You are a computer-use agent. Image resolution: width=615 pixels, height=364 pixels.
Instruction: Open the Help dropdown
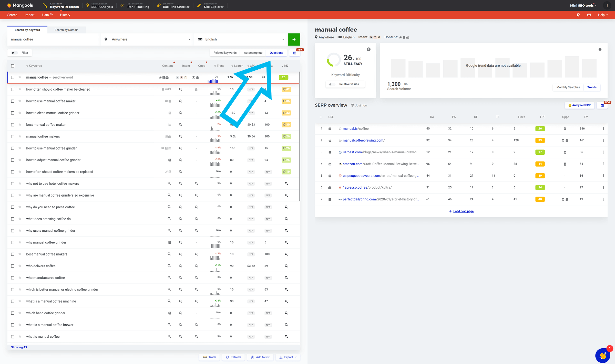(x=603, y=15)
